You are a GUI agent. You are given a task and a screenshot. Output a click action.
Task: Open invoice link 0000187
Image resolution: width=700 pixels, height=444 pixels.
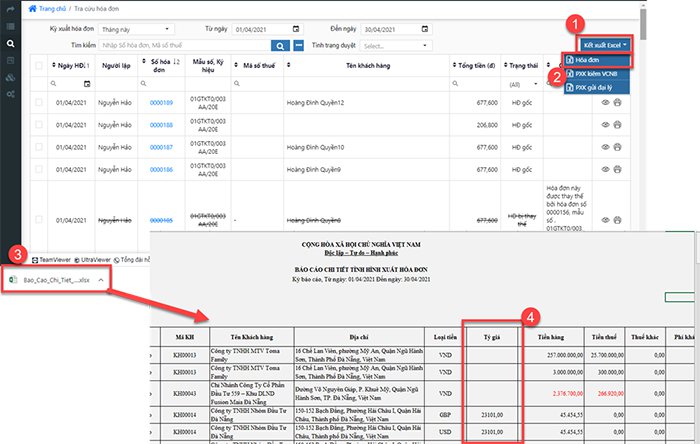click(161, 147)
